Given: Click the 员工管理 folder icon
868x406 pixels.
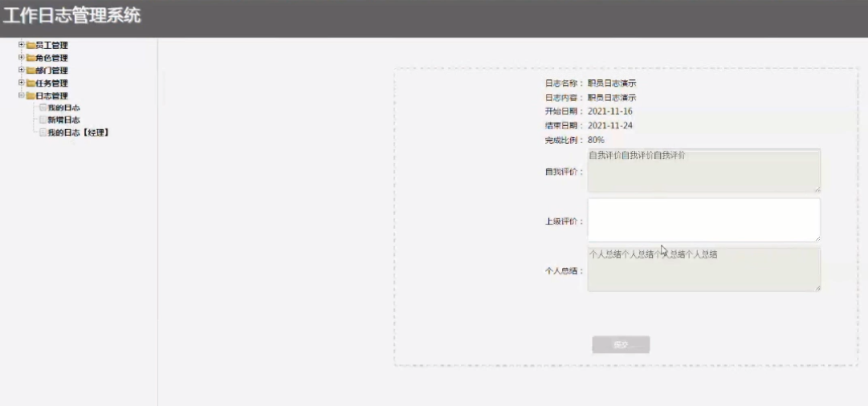Looking at the screenshot, I should click(x=30, y=45).
